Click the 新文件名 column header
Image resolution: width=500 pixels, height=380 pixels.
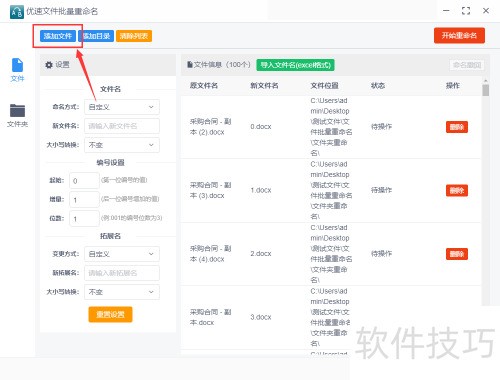coord(264,86)
